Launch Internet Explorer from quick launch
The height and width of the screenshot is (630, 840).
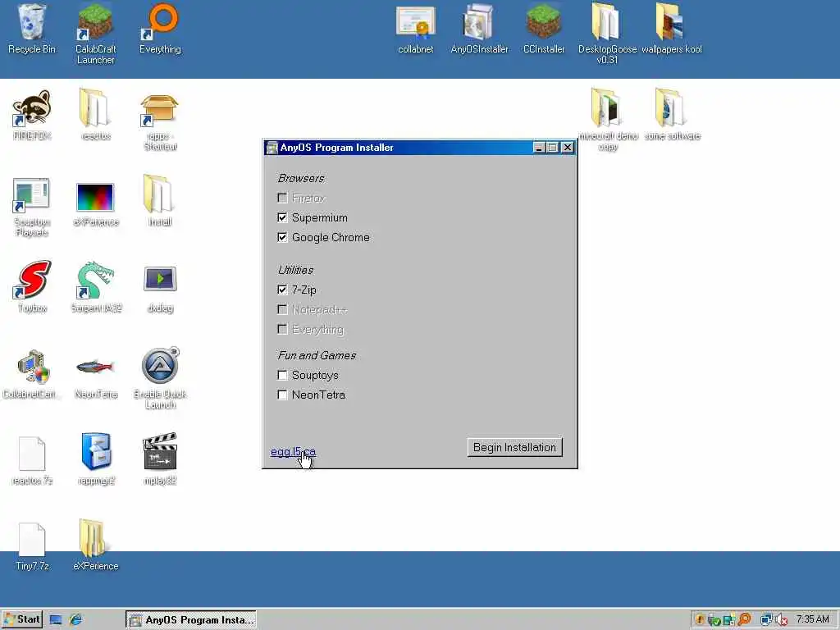76,620
